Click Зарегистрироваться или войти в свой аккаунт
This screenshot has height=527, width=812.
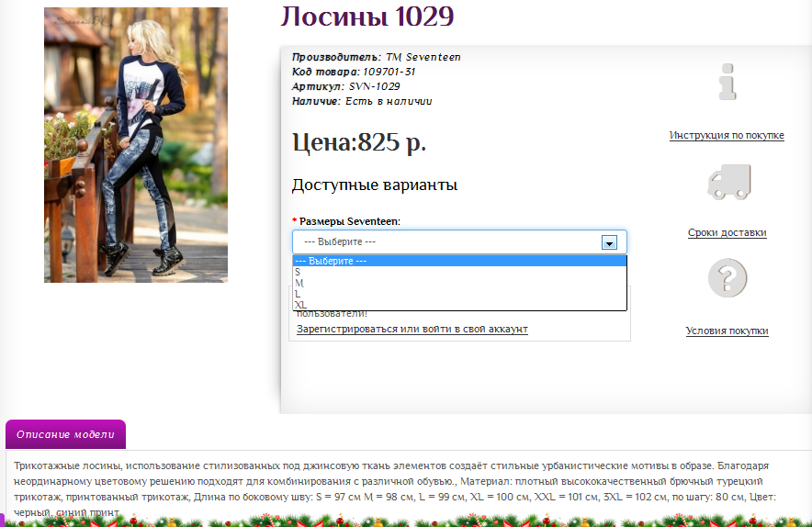pyautogui.click(x=412, y=329)
